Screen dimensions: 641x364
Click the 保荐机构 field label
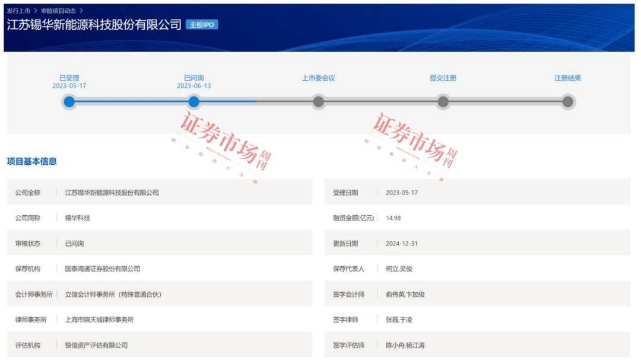[x=28, y=269]
